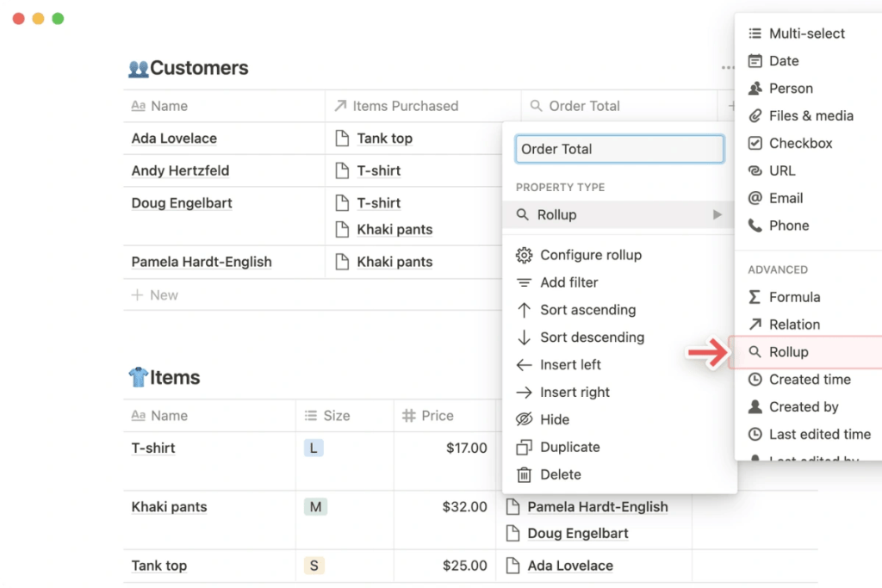Image resolution: width=882 pixels, height=588 pixels.
Task: Click the page icon beside Tank top
Action: click(x=342, y=139)
